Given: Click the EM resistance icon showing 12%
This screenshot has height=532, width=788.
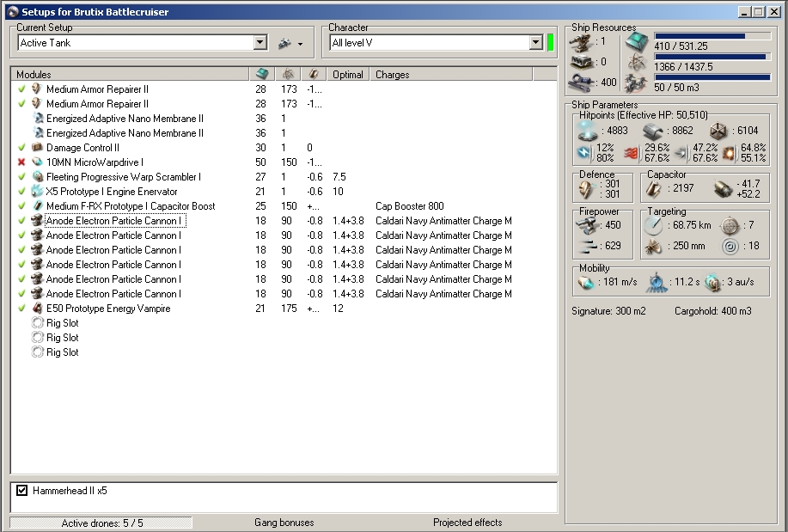Looking at the screenshot, I should (584, 152).
